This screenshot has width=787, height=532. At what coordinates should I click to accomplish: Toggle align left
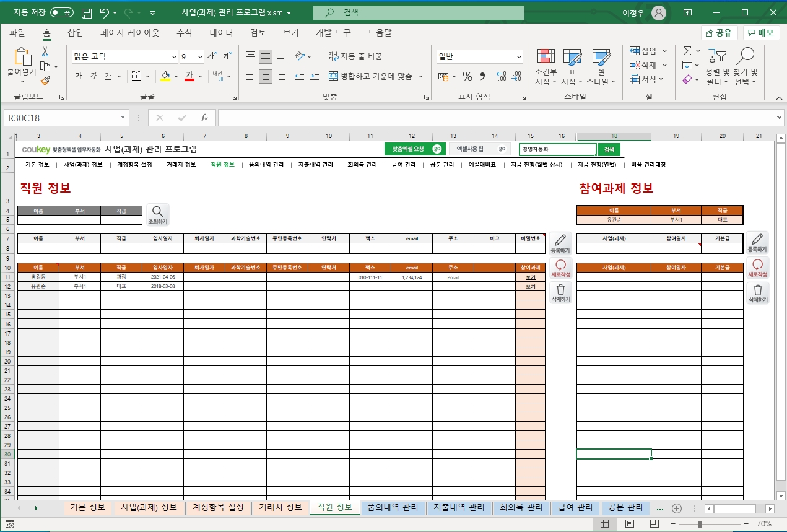[250, 76]
